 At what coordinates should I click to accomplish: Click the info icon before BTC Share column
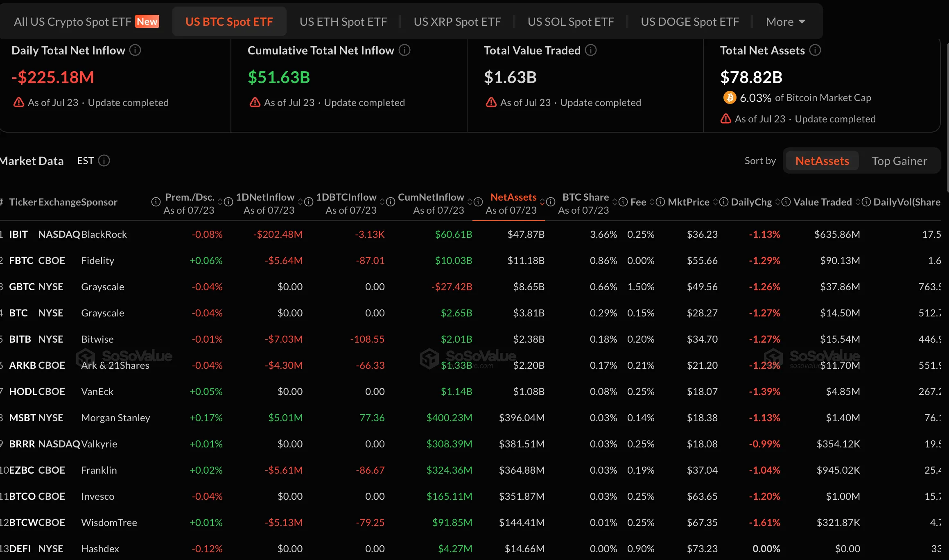tap(551, 202)
